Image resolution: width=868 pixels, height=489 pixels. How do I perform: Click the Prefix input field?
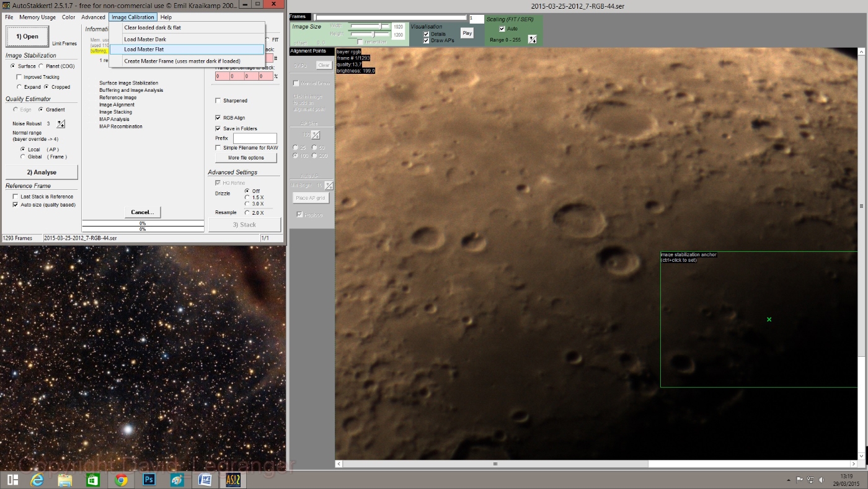tap(255, 138)
